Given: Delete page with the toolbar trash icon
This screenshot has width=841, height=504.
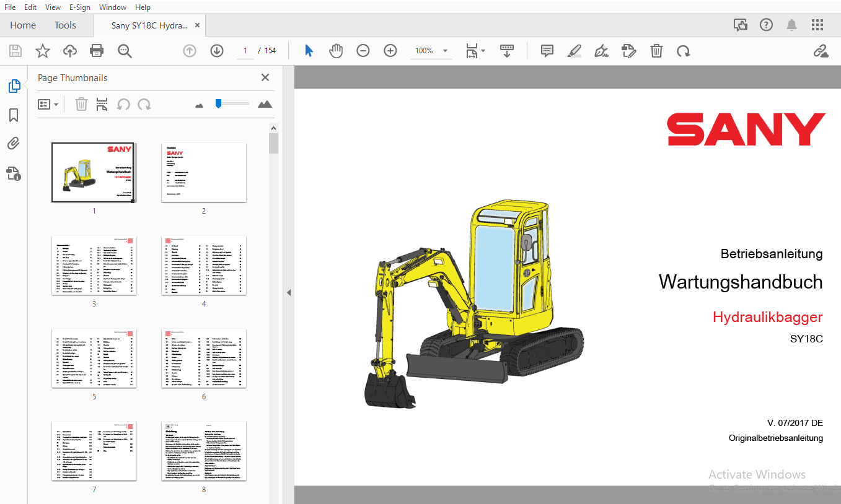Looking at the screenshot, I should 656,51.
